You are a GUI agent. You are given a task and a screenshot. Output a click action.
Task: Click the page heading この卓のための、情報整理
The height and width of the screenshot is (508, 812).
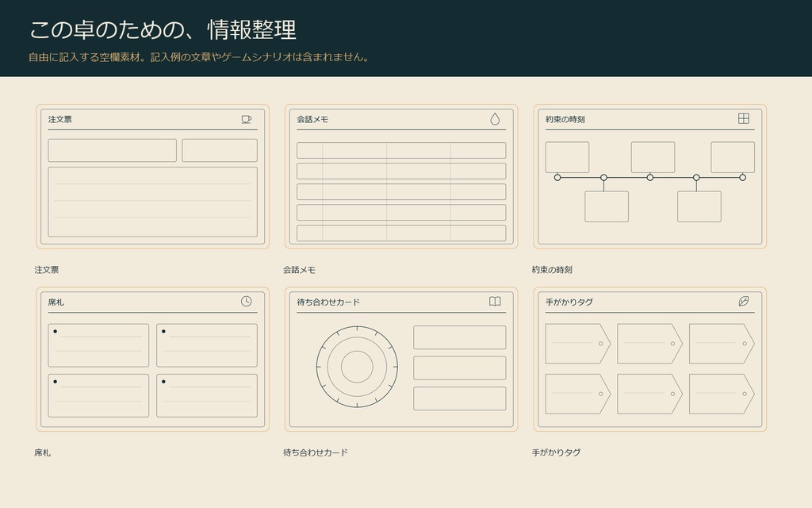tap(163, 29)
